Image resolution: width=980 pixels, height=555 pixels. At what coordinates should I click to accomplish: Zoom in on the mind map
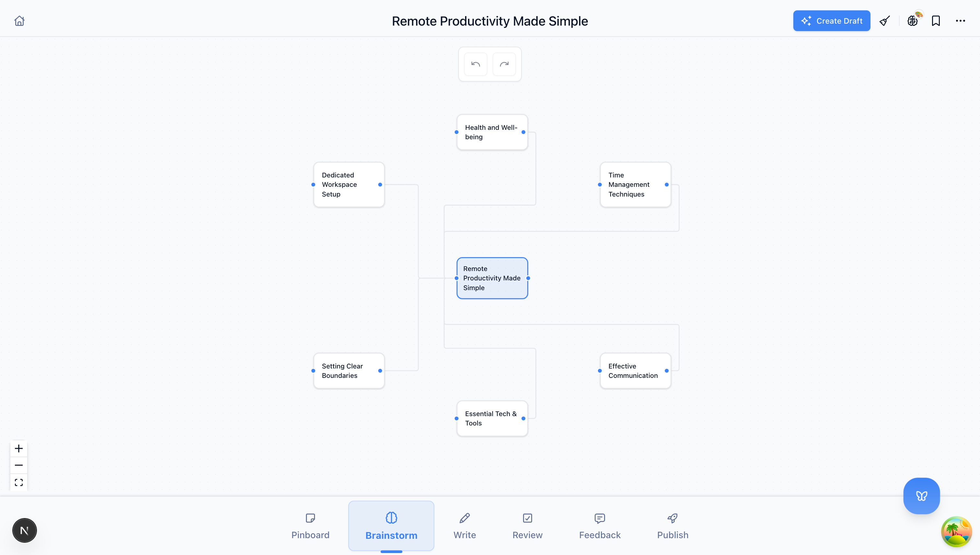pyautogui.click(x=18, y=449)
